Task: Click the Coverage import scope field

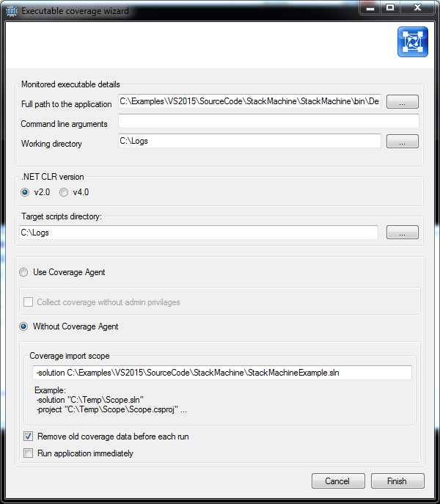Action: pos(222,373)
